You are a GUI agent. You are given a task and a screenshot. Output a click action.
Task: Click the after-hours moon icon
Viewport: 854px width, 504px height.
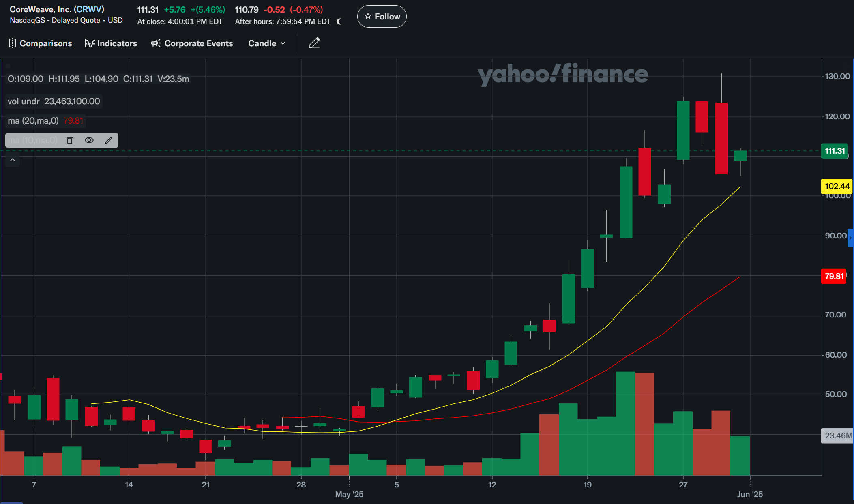[339, 21]
